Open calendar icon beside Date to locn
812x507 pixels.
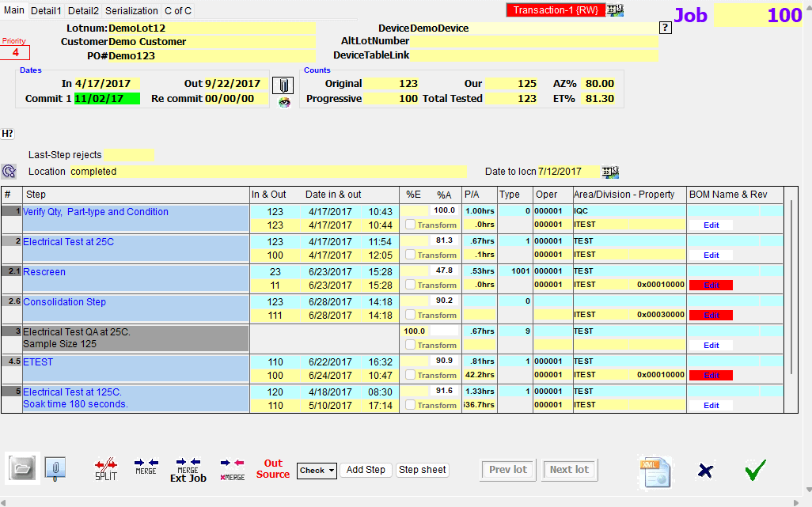[x=610, y=172]
